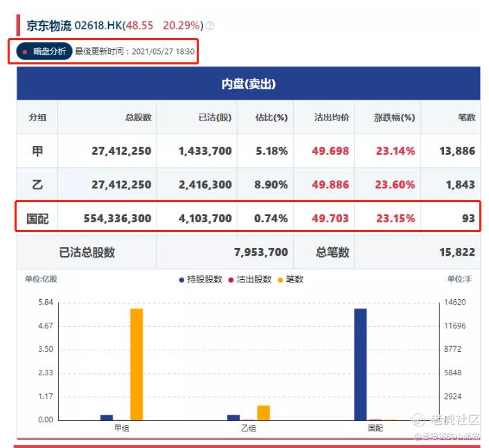489x448 pixels.
Task: Click trade count 13,886
Action: (x=458, y=151)
